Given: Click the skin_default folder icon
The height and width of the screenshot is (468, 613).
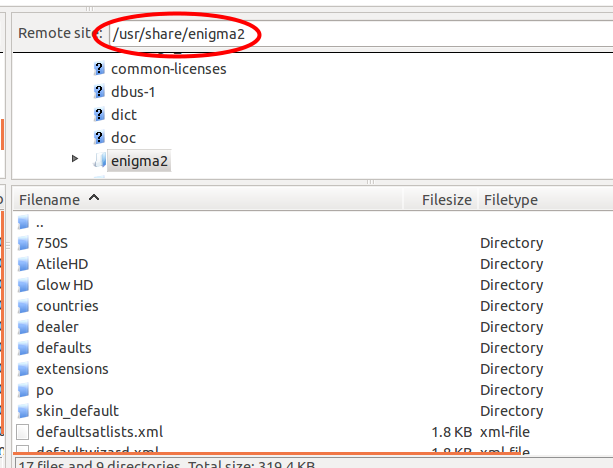Looking at the screenshot, I should pos(23,411).
